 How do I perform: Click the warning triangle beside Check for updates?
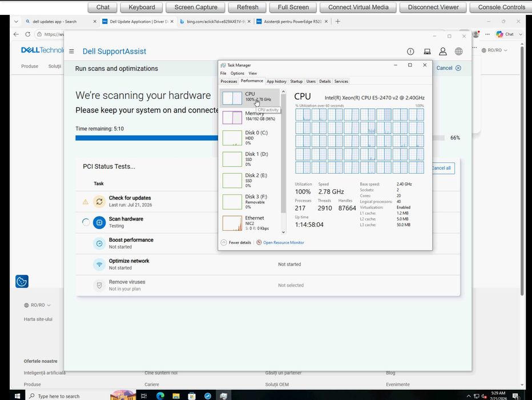pos(86,202)
